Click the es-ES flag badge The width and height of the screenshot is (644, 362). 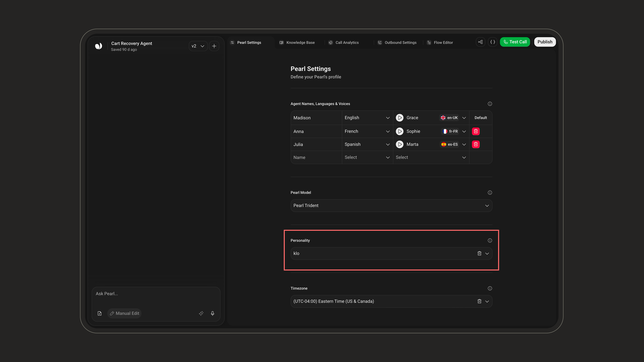(x=450, y=144)
